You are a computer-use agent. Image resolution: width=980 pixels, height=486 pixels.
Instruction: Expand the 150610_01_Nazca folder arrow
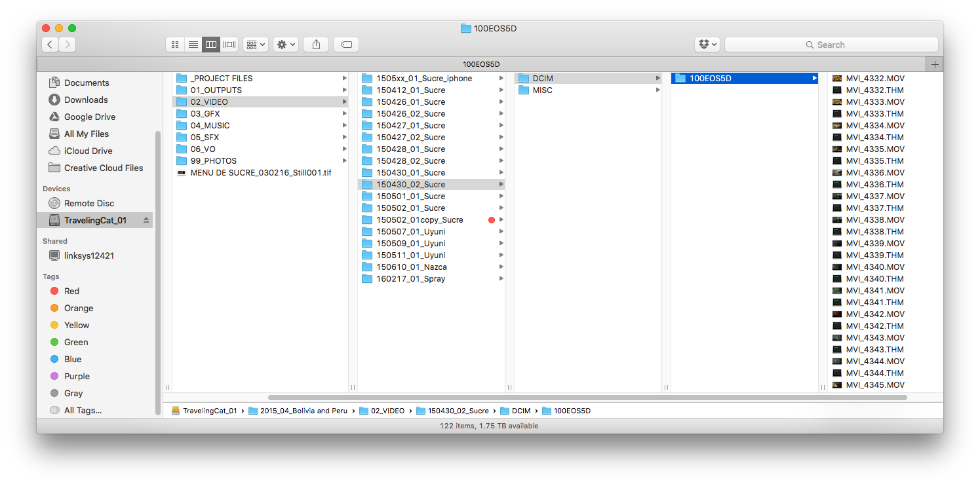[x=501, y=267]
